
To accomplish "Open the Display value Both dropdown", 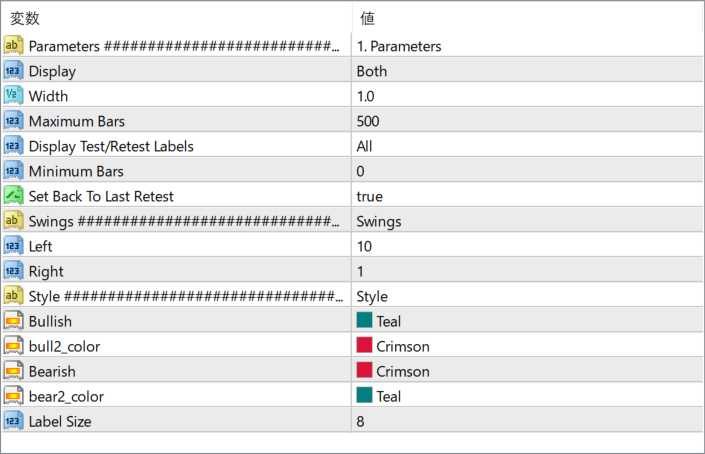I will click(x=527, y=71).
